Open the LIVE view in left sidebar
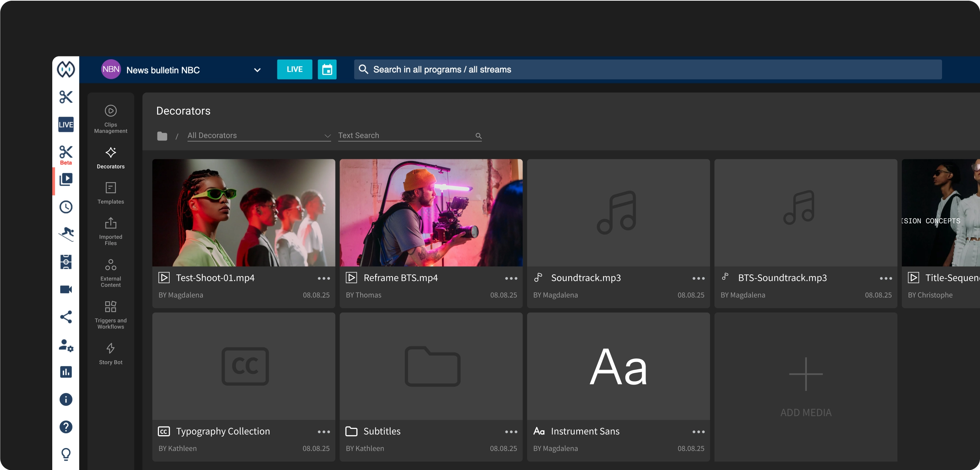 [66, 124]
